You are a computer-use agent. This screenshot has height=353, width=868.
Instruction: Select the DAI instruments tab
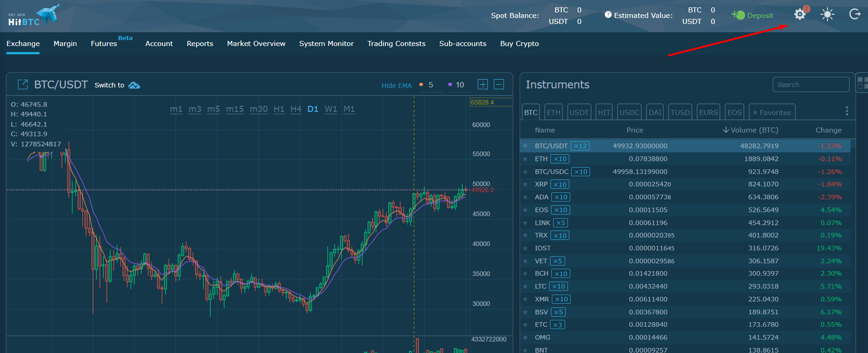(655, 112)
